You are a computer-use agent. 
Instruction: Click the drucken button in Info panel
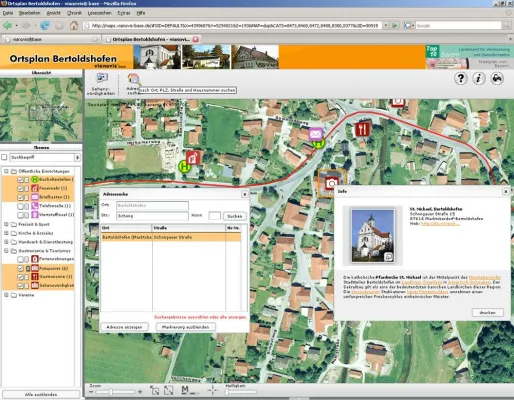point(488,313)
